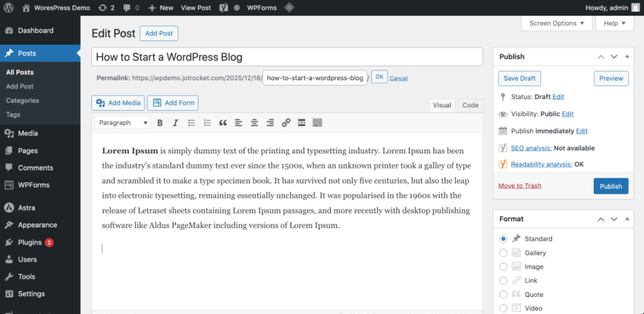Open Media library in sidebar
Screen dimensions: 644x314
coord(40,133)
